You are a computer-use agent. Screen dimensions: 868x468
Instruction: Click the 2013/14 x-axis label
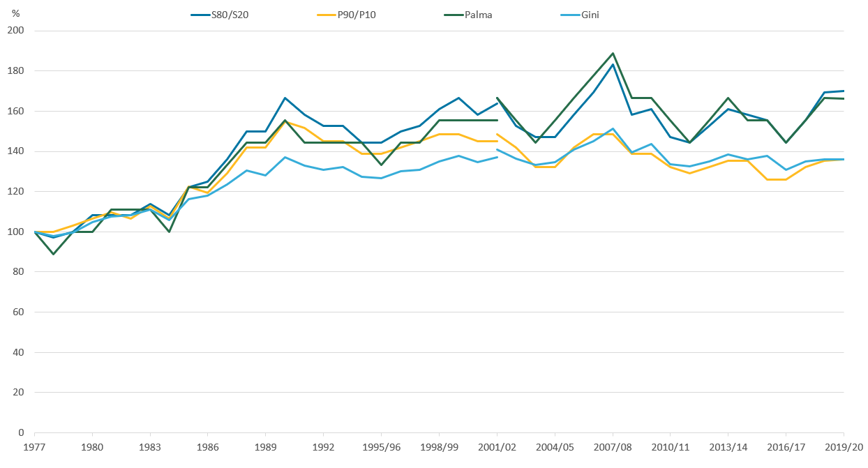(x=728, y=446)
